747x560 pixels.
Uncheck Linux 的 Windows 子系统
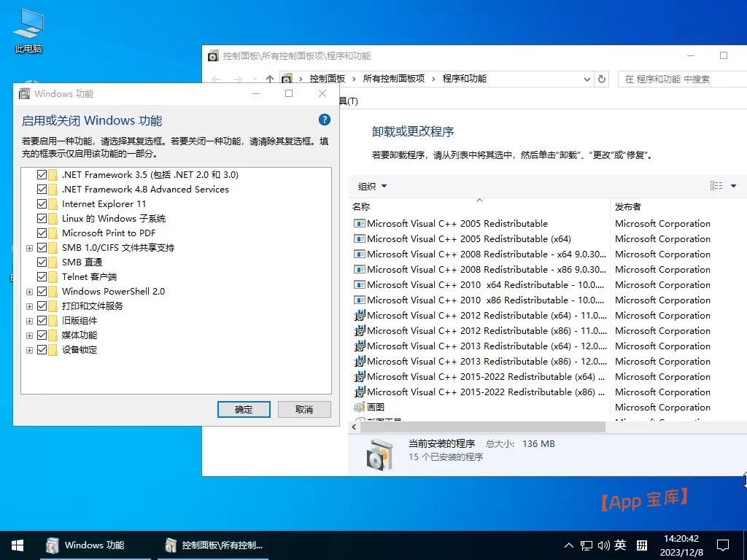[x=42, y=218]
